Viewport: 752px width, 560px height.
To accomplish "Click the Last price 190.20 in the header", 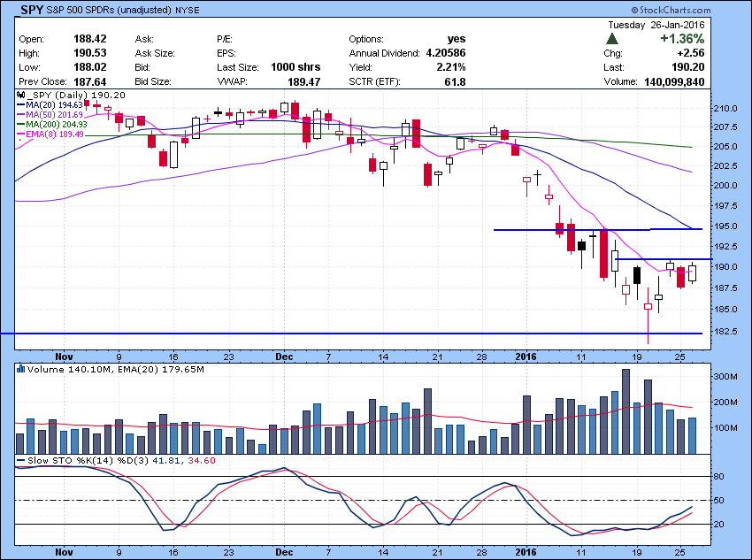I will click(687, 67).
